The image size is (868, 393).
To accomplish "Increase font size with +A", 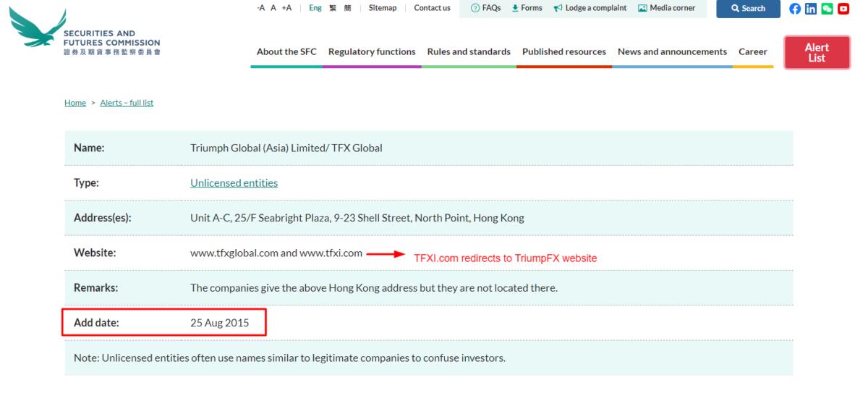I will tap(286, 8).
